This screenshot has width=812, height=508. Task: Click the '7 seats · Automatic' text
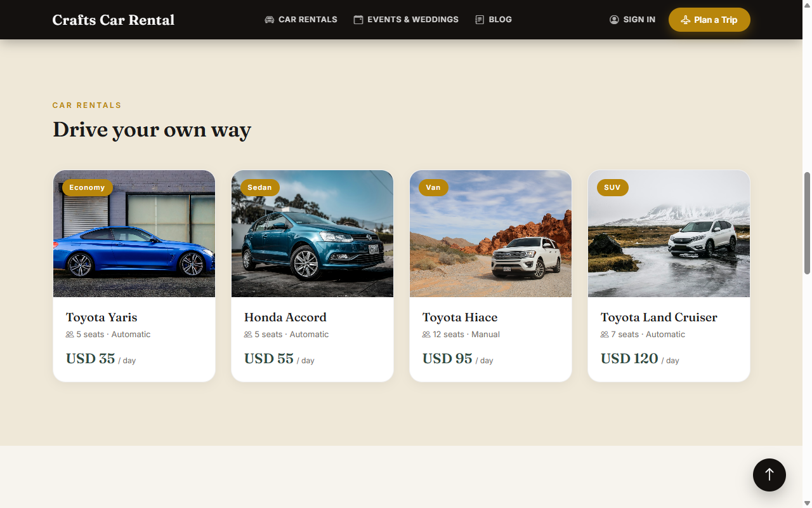click(648, 335)
